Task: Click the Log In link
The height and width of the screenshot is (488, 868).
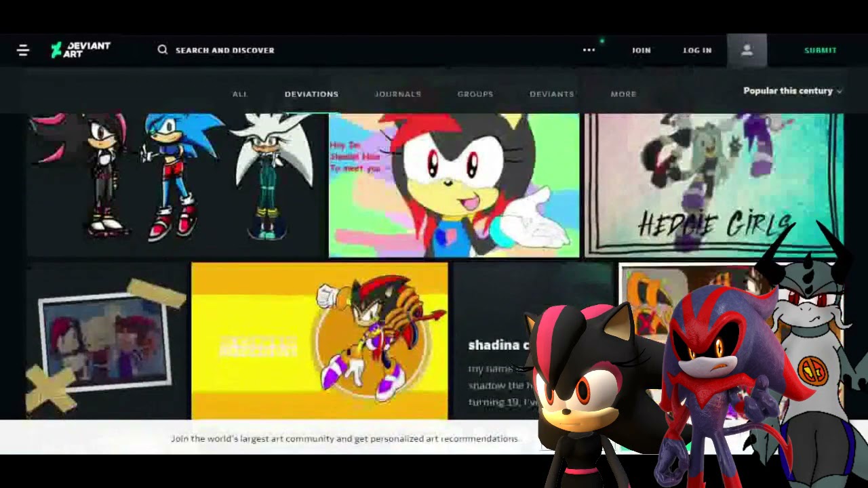Action: point(697,50)
